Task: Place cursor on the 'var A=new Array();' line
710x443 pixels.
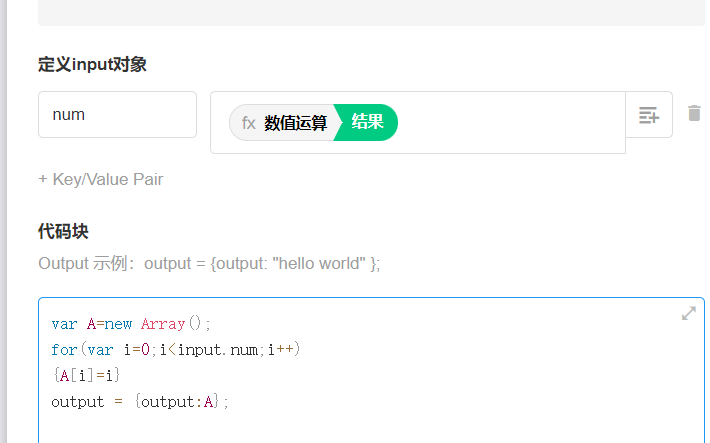Action: click(131, 324)
